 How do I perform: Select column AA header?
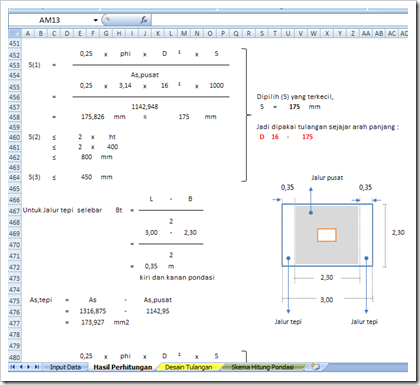(366, 33)
